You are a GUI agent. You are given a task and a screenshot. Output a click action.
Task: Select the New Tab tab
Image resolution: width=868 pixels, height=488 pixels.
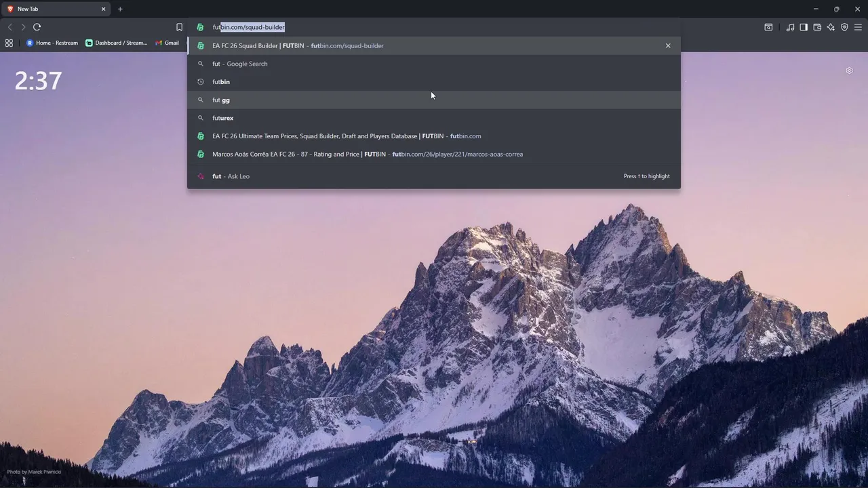coord(57,9)
